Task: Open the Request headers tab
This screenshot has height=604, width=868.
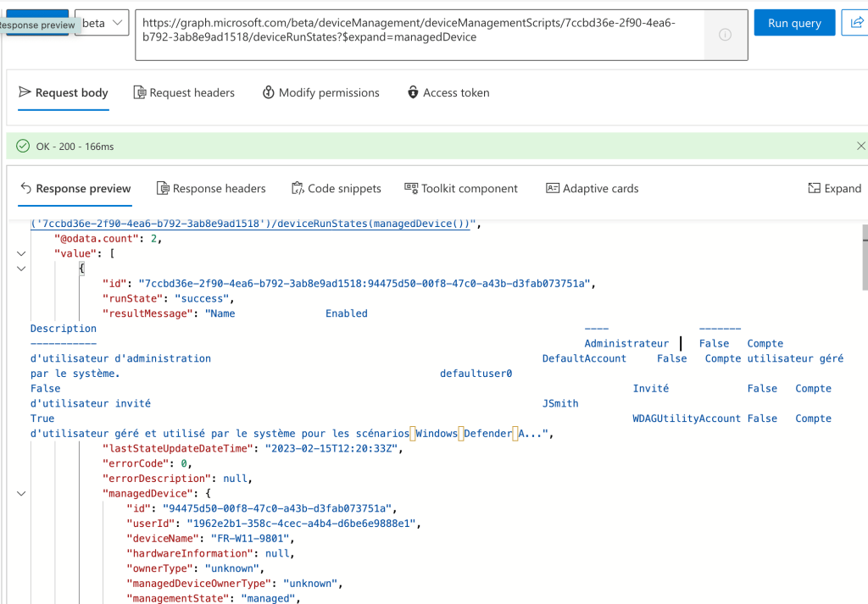Action: [x=184, y=93]
